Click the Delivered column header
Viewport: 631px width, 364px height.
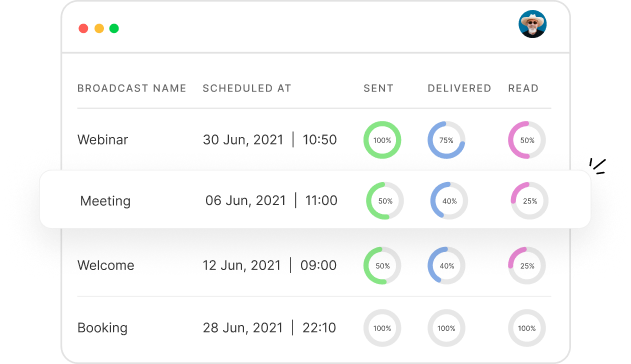[459, 88]
